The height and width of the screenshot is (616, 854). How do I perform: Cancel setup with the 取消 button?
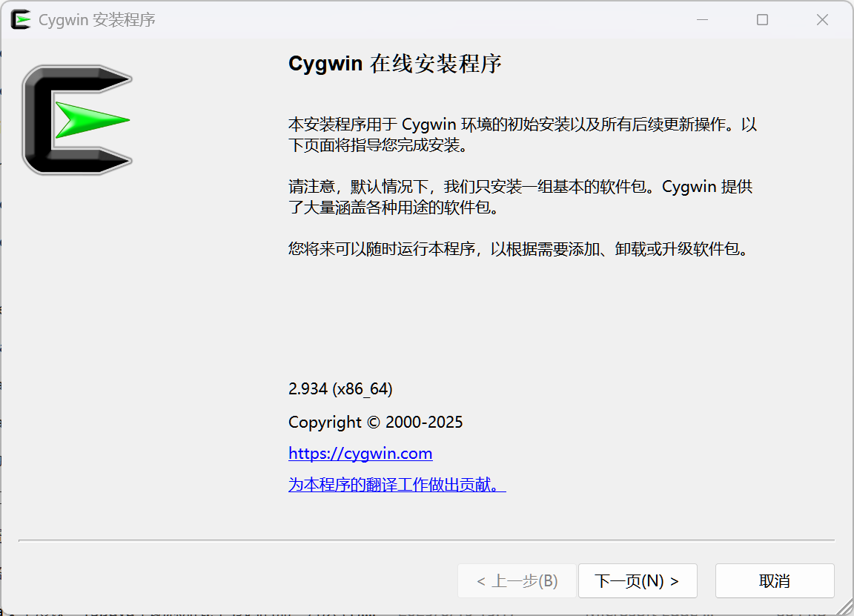tap(775, 580)
